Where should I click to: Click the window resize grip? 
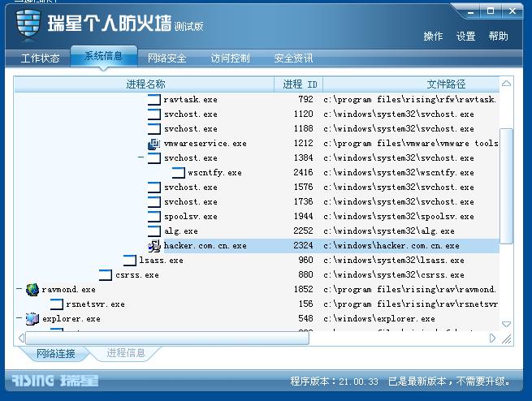[x=507, y=338]
